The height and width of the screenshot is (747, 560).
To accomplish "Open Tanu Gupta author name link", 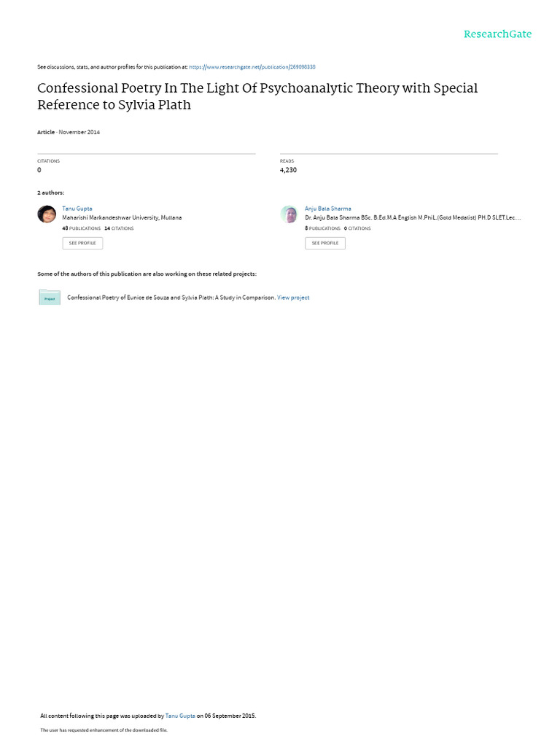I will click(x=77, y=209).
